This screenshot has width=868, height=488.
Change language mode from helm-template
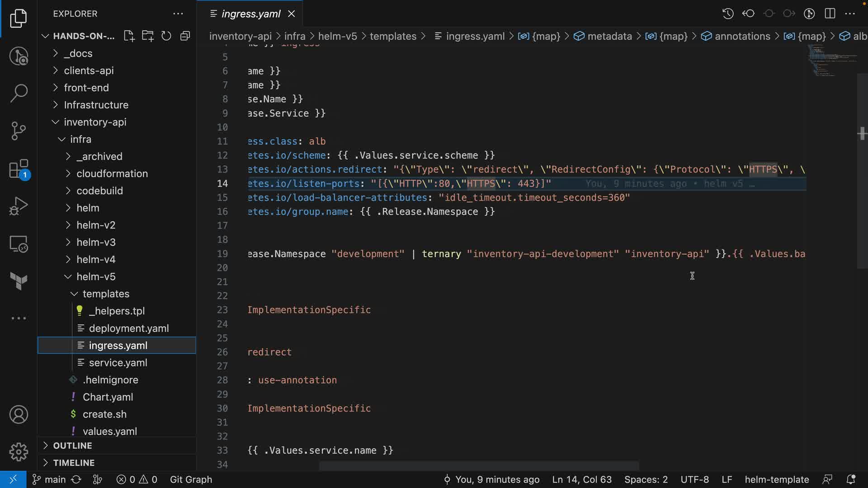pos(776,479)
